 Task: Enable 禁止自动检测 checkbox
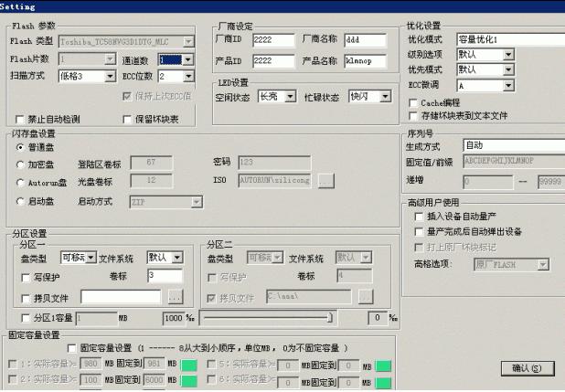coord(20,119)
